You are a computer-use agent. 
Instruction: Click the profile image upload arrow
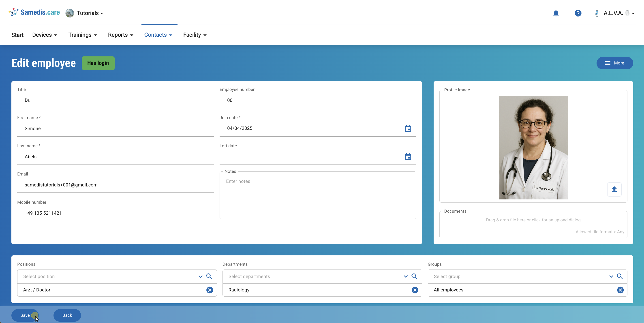(614, 189)
